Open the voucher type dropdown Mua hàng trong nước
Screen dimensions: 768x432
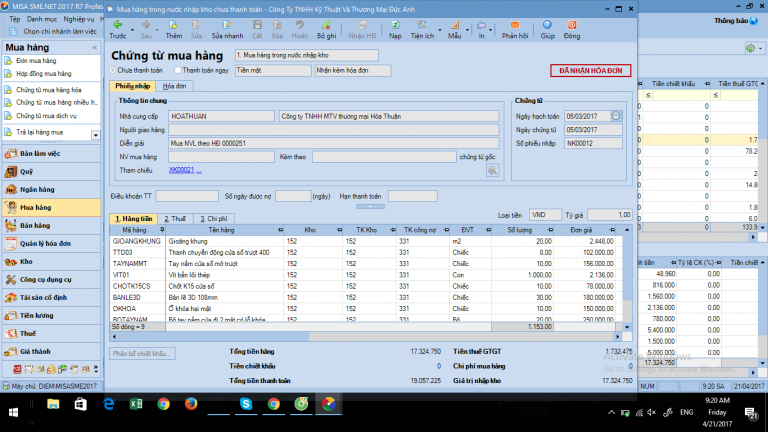point(307,55)
